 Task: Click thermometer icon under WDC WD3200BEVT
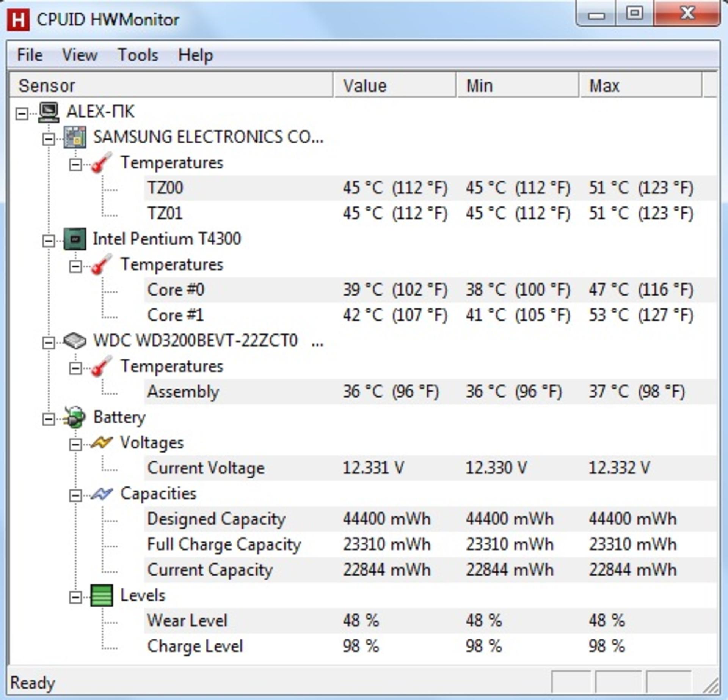(x=102, y=367)
